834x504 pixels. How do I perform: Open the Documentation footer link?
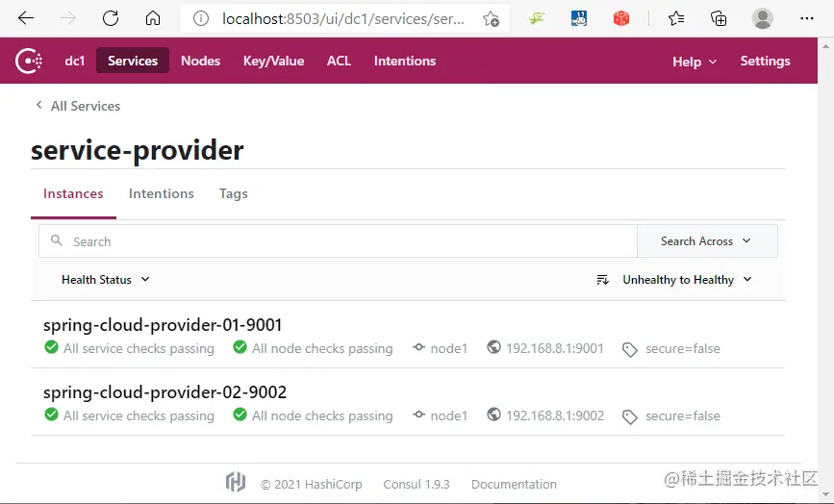pos(514,485)
